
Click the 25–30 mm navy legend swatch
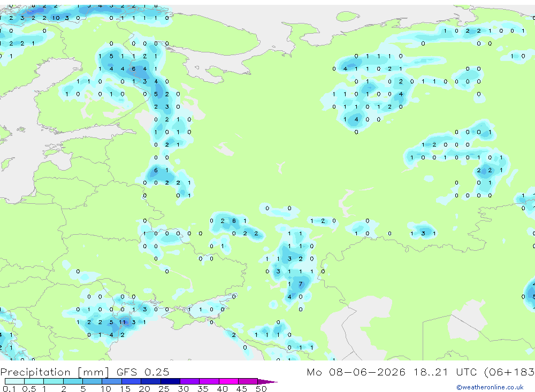(170, 381)
